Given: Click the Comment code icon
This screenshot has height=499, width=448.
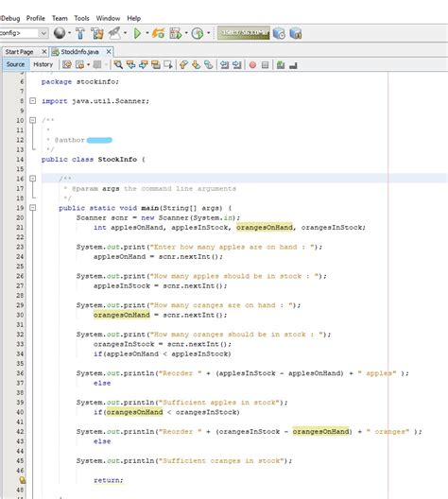Looking at the screenshot, I should point(281,65).
